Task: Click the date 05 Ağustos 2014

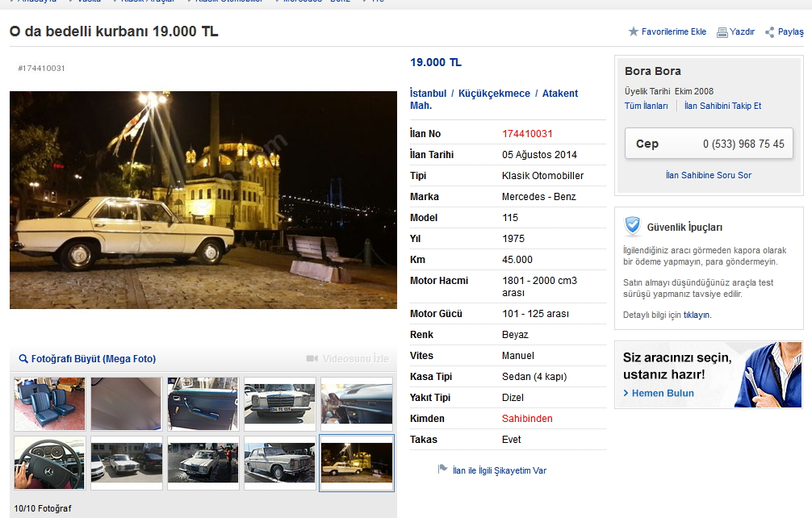Action: point(539,154)
